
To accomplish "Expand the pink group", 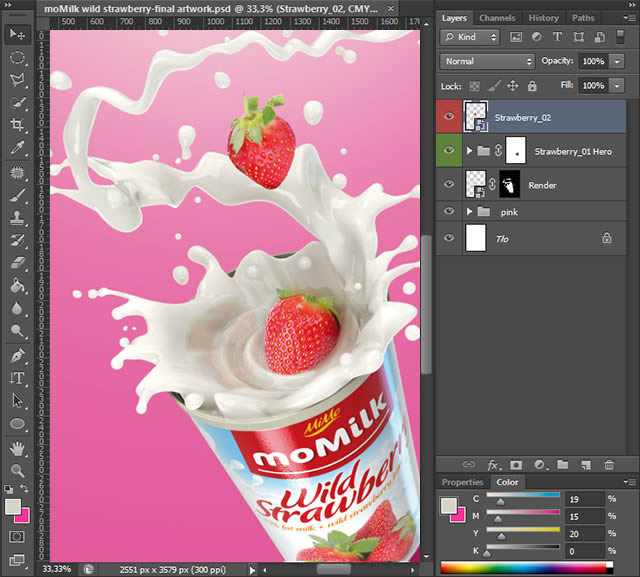I will tap(469, 211).
